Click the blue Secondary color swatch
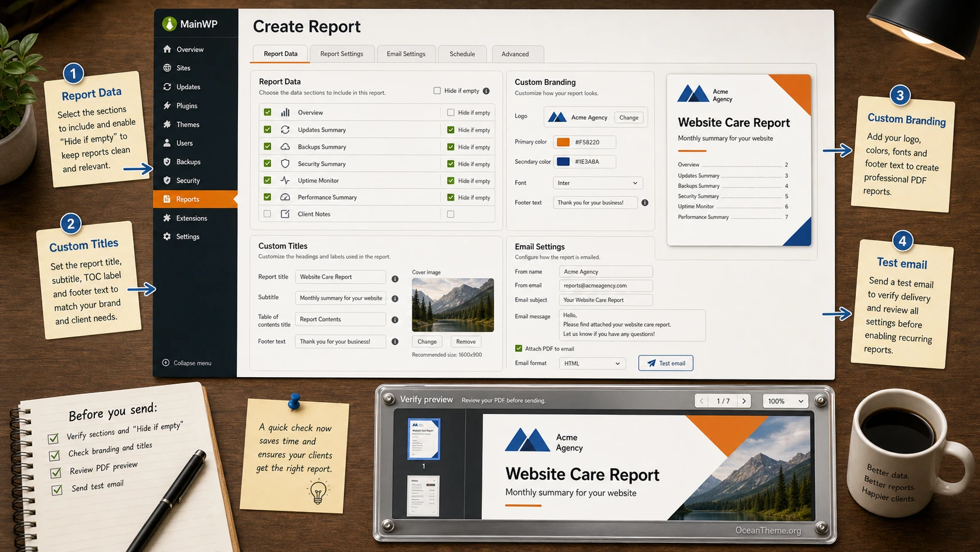 [563, 162]
